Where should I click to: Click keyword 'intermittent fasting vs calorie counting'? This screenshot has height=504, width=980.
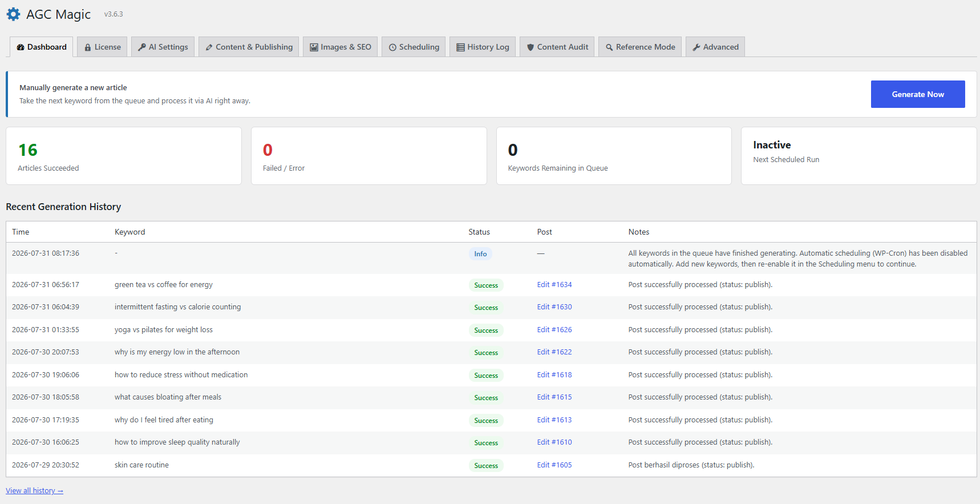(177, 307)
